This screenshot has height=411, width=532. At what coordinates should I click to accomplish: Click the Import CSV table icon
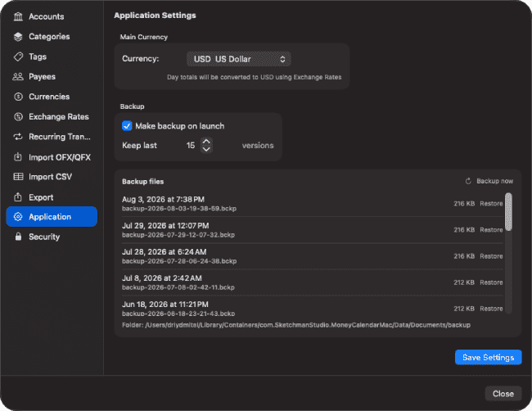point(18,177)
